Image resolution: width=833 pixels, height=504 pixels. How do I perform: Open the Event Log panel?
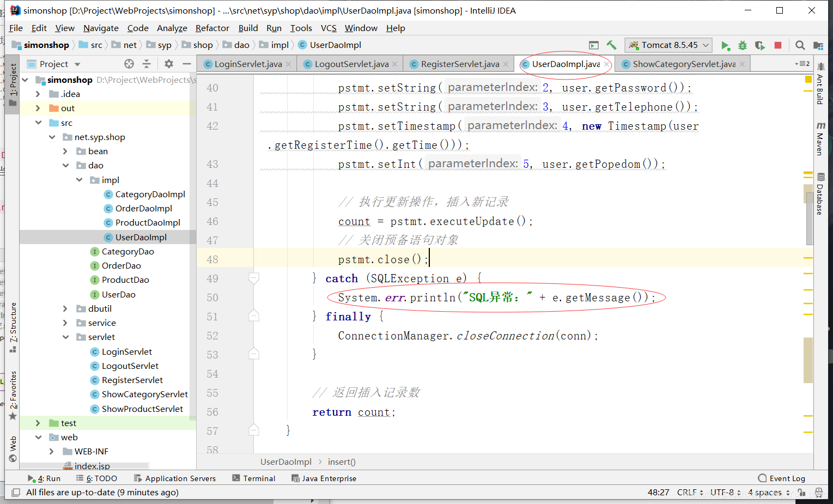coord(782,478)
